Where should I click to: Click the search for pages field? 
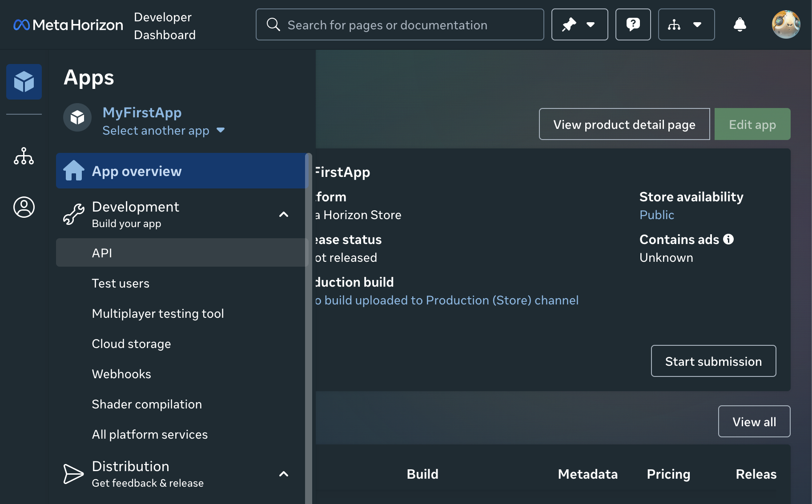399,24
